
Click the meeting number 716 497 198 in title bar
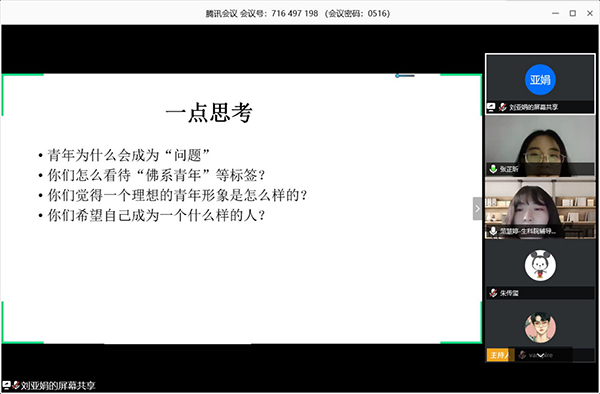tap(295, 13)
